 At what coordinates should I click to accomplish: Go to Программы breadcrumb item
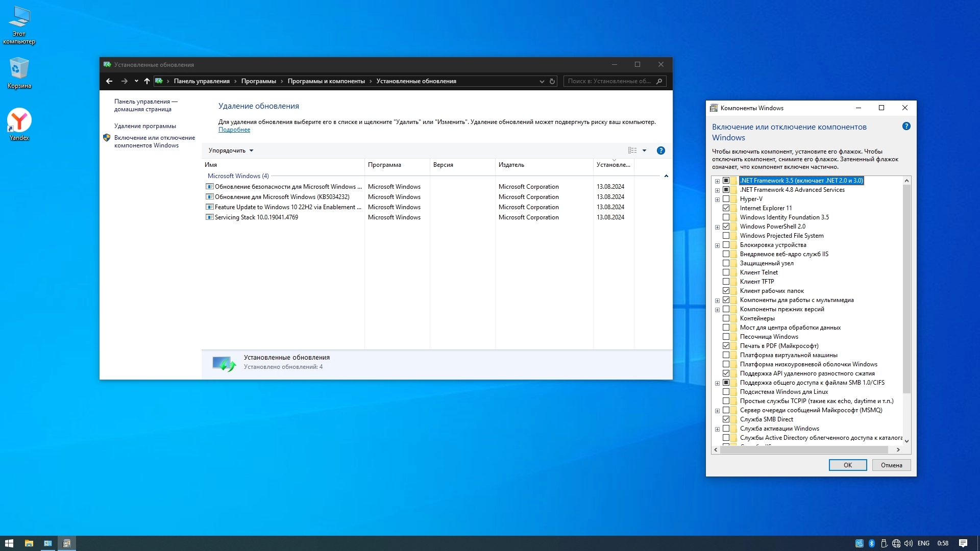pyautogui.click(x=258, y=81)
